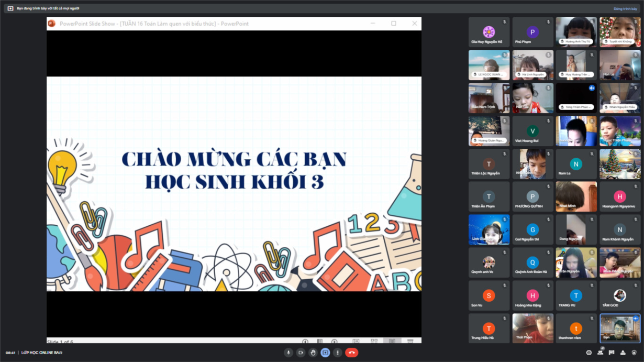Click 'Dừng trình bày' to stop presenting
The height and width of the screenshot is (362, 644).
pos(625,8)
